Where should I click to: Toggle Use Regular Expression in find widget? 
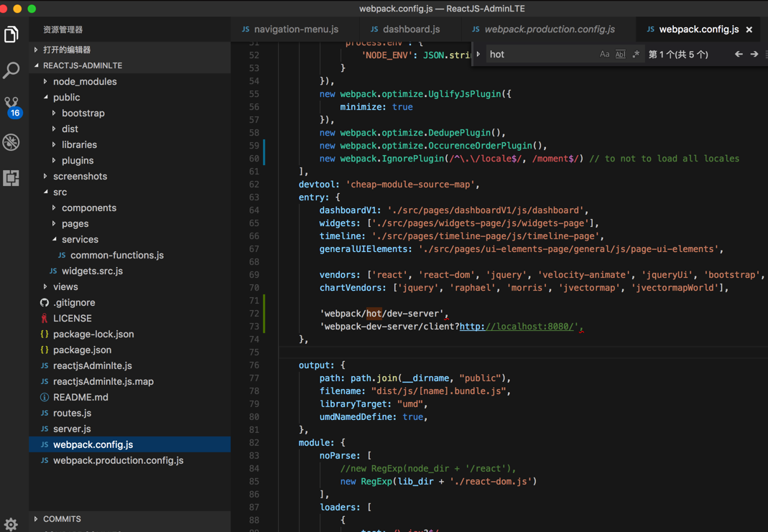(636, 55)
